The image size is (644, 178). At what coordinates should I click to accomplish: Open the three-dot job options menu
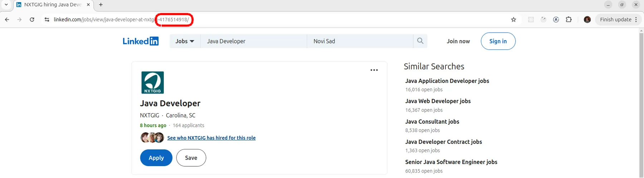[374, 70]
